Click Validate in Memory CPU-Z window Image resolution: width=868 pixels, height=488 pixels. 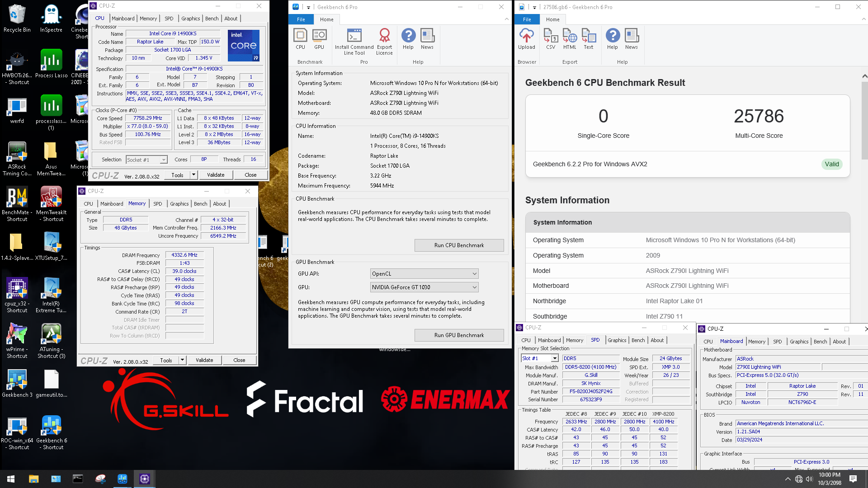point(204,360)
